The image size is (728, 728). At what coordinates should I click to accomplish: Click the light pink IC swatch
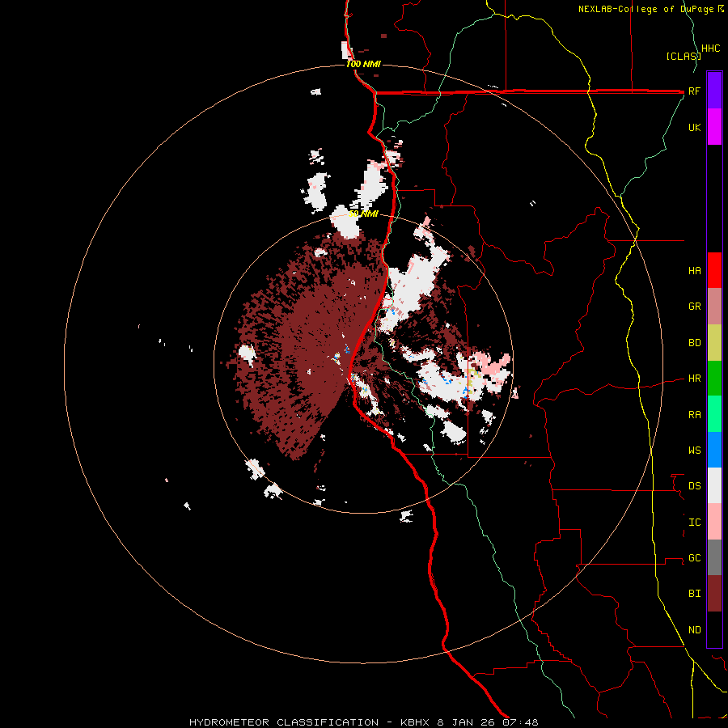coord(714,522)
